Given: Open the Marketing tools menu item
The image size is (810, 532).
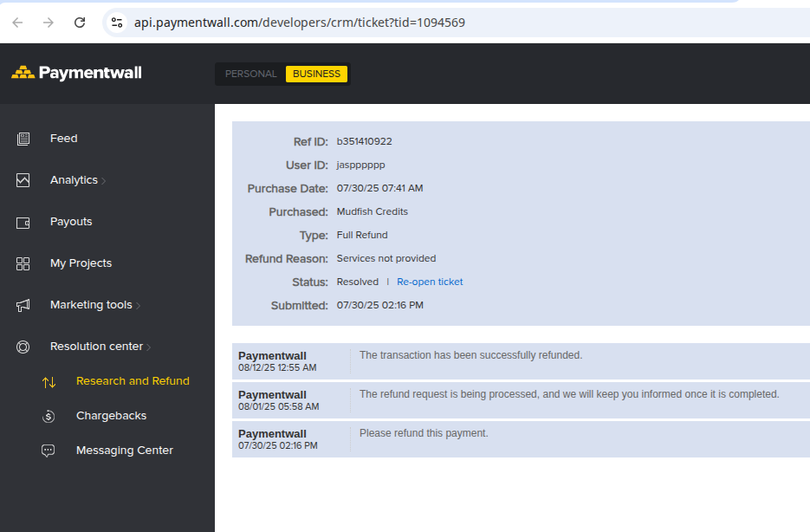Looking at the screenshot, I should (92, 305).
